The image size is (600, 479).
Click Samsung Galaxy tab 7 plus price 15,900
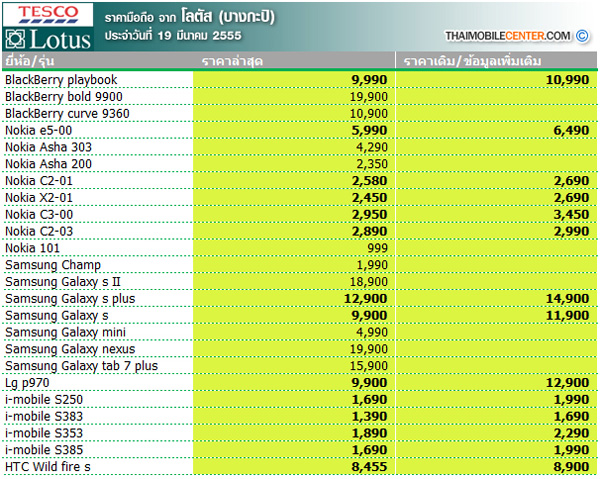369,366
